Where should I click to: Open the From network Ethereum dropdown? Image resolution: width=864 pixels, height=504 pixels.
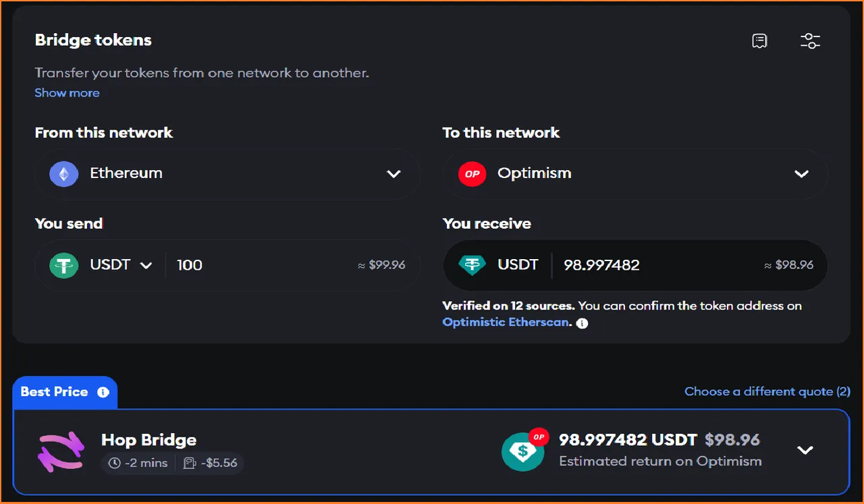pyautogui.click(x=227, y=173)
